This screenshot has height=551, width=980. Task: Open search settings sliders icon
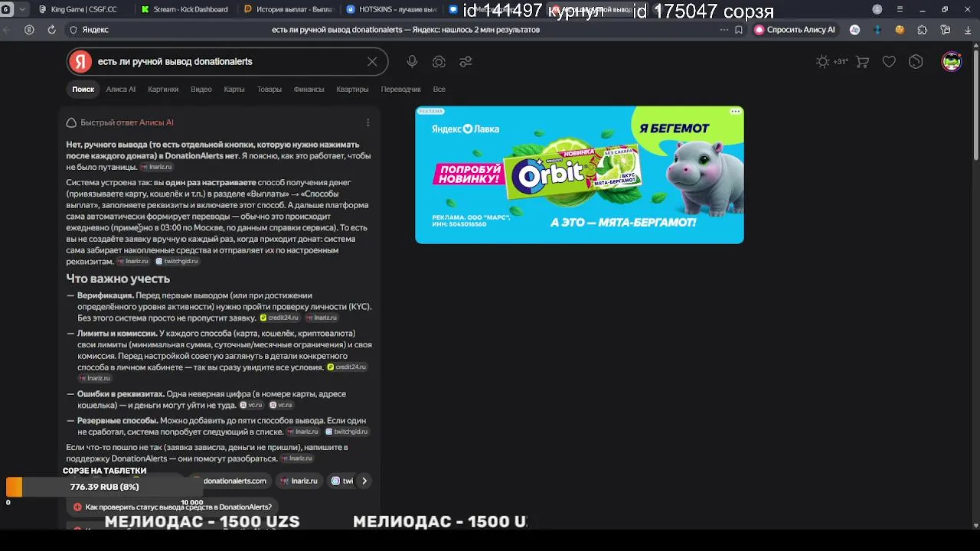[465, 62]
